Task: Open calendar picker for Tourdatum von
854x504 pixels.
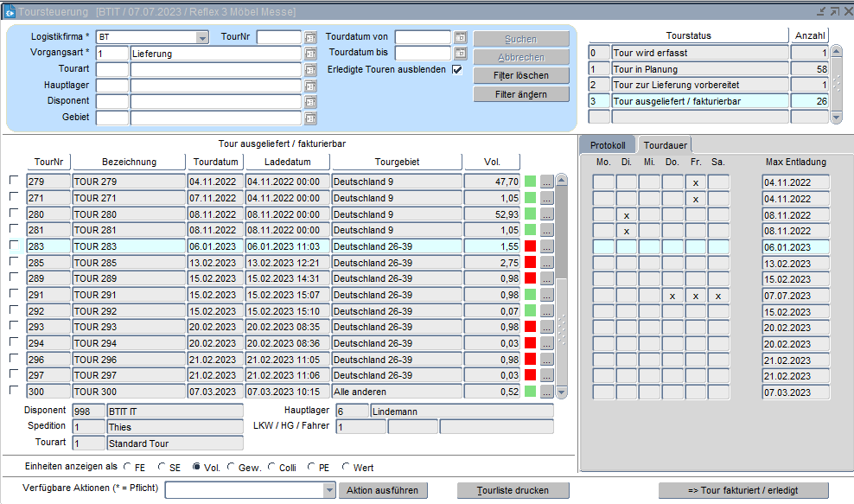Action: click(461, 37)
